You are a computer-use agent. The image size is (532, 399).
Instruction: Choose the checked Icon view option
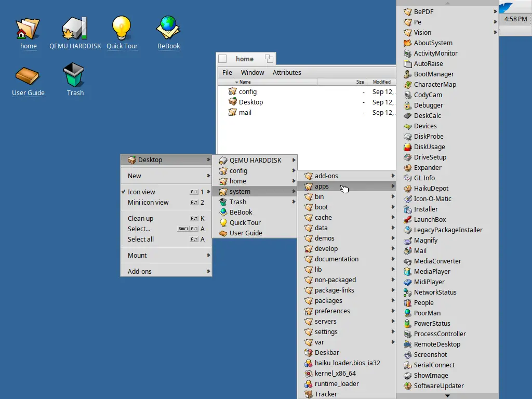166,192
